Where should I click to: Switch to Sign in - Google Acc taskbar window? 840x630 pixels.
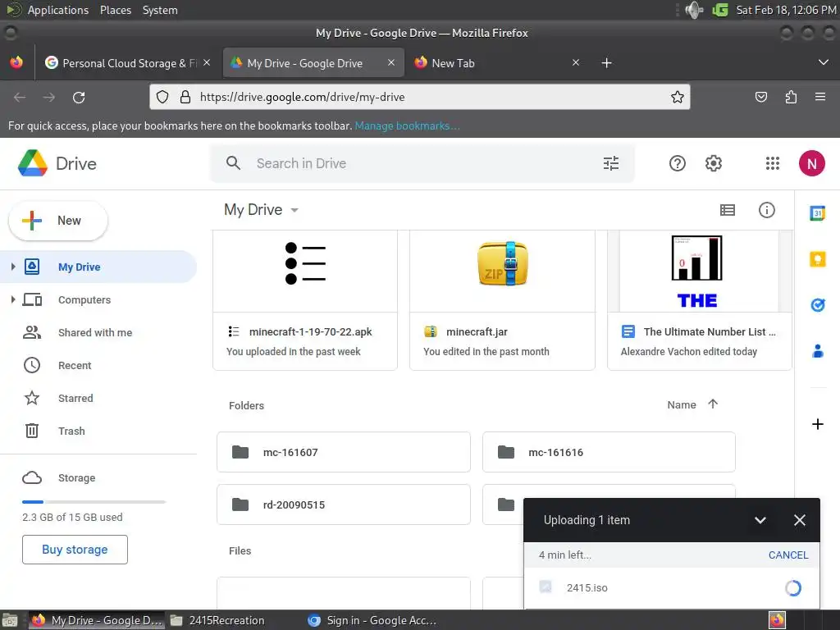372,620
